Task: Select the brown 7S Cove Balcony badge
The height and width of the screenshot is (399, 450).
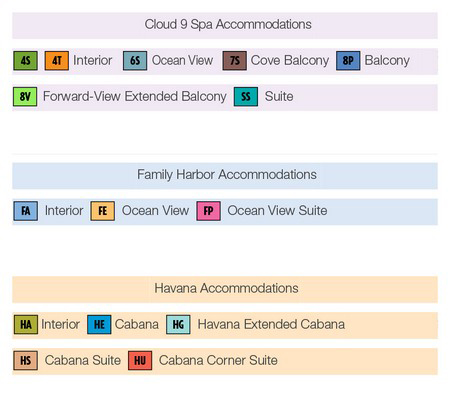Action: (235, 60)
